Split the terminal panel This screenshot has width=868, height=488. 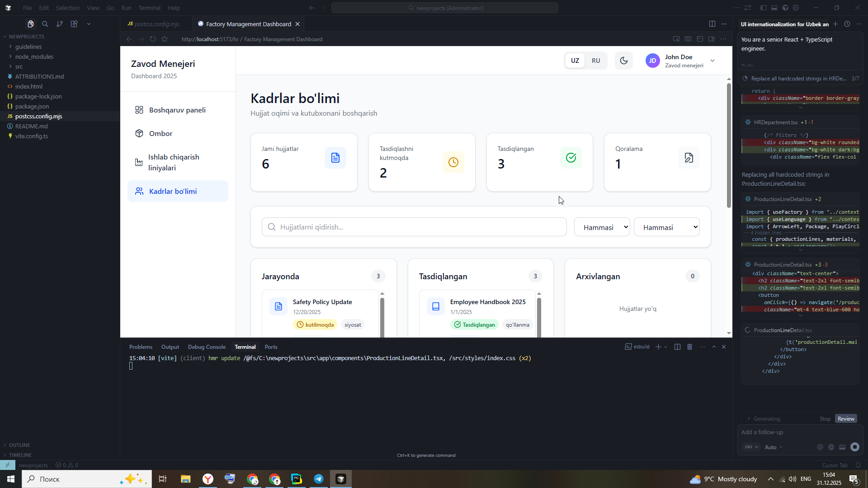point(677,347)
